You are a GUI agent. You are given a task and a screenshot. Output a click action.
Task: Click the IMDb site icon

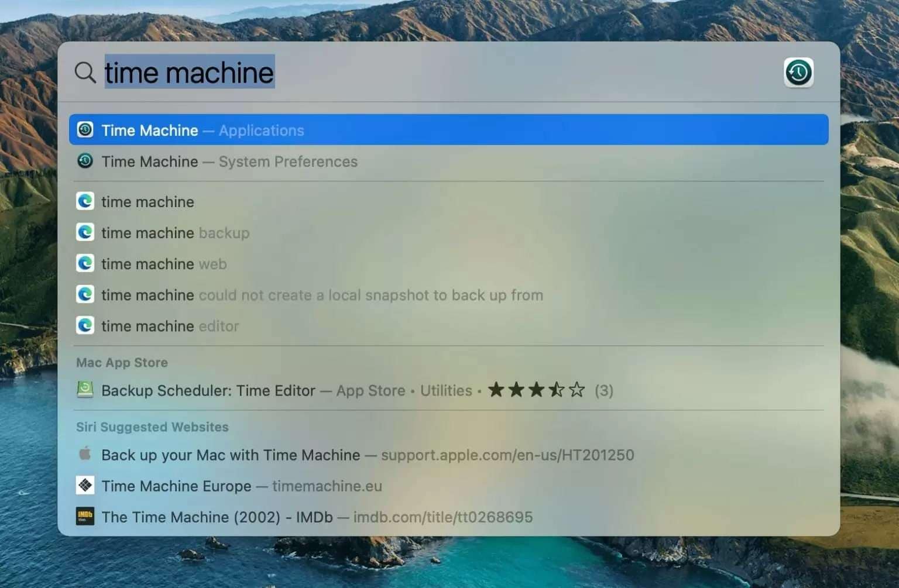(85, 516)
